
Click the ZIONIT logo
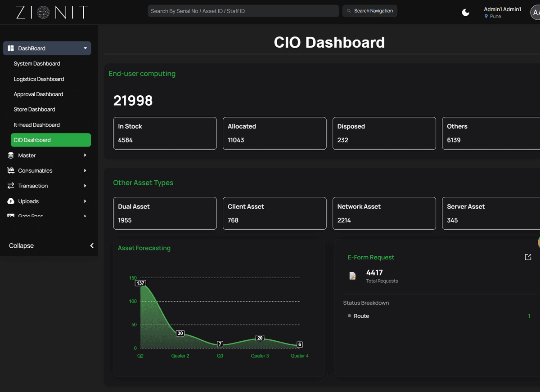click(x=52, y=12)
